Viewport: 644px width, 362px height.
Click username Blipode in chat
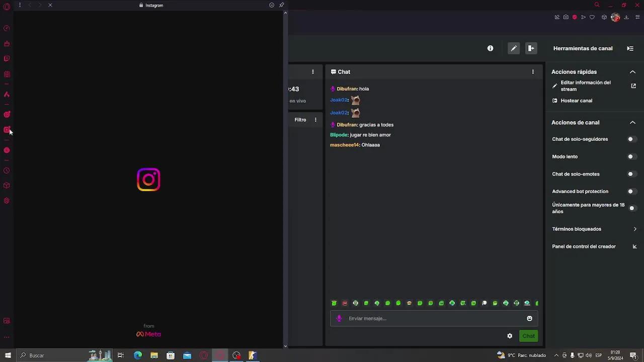tap(339, 135)
